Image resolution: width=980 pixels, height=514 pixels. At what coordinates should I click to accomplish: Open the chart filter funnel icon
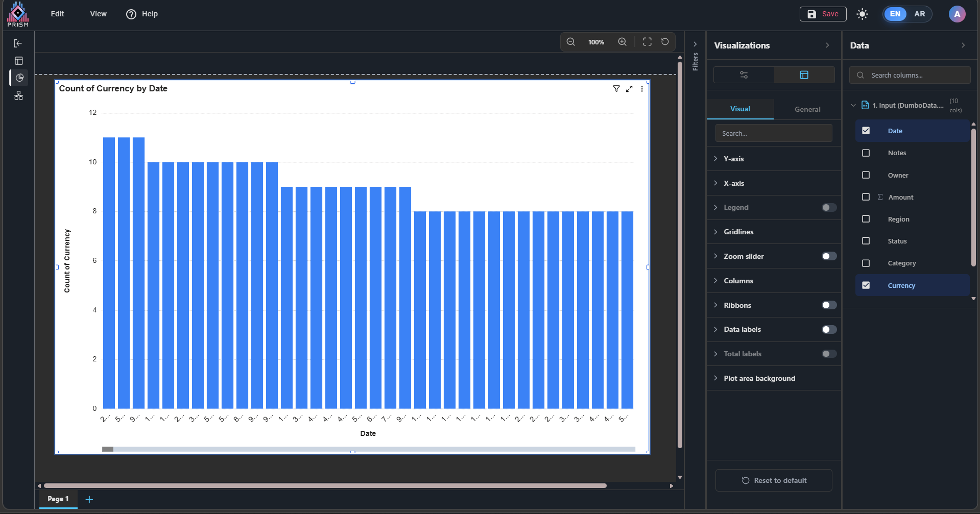coord(616,89)
